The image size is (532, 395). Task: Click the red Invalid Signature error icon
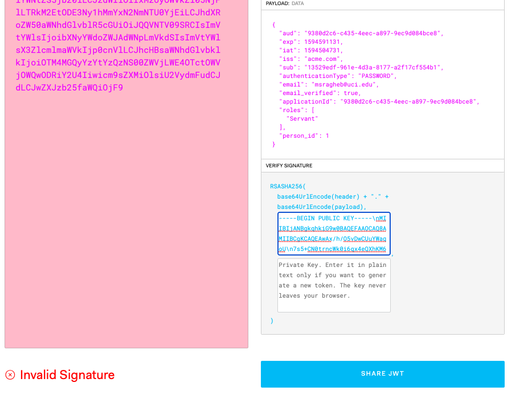tap(10, 375)
